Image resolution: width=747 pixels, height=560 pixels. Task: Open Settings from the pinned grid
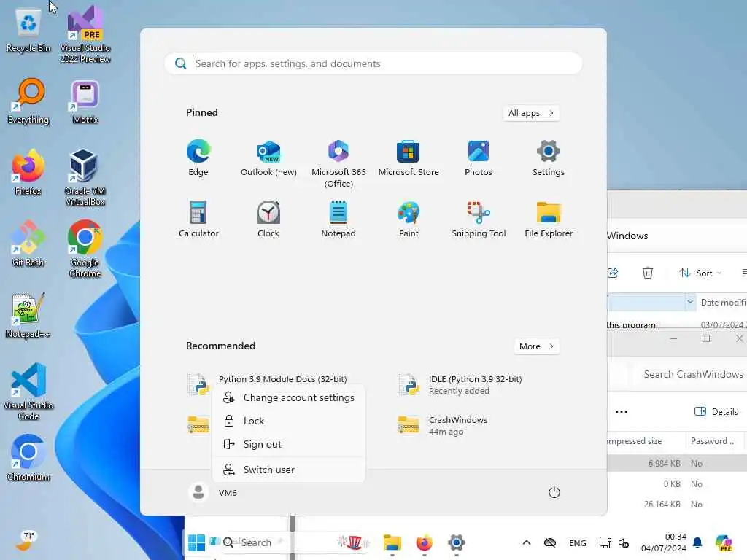click(549, 157)
